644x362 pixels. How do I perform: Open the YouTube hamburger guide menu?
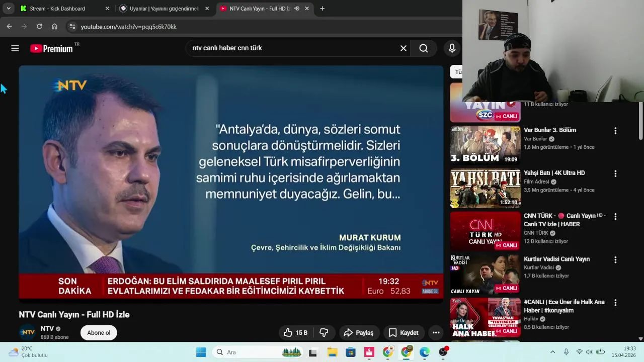click(15, 48)
